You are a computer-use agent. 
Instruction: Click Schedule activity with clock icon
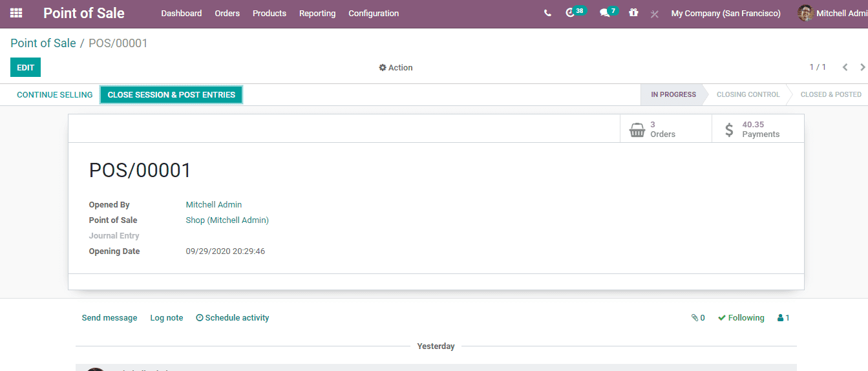coord(233,318)
